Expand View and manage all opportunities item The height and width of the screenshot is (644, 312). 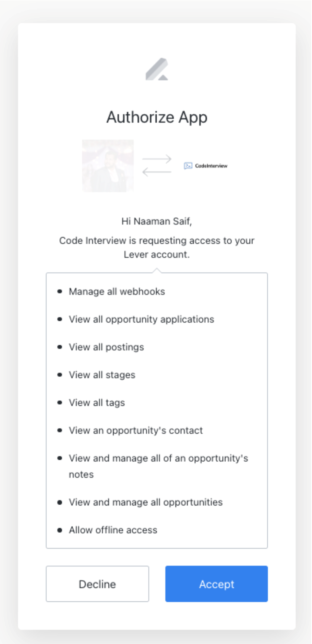click(x=145, y=502)
